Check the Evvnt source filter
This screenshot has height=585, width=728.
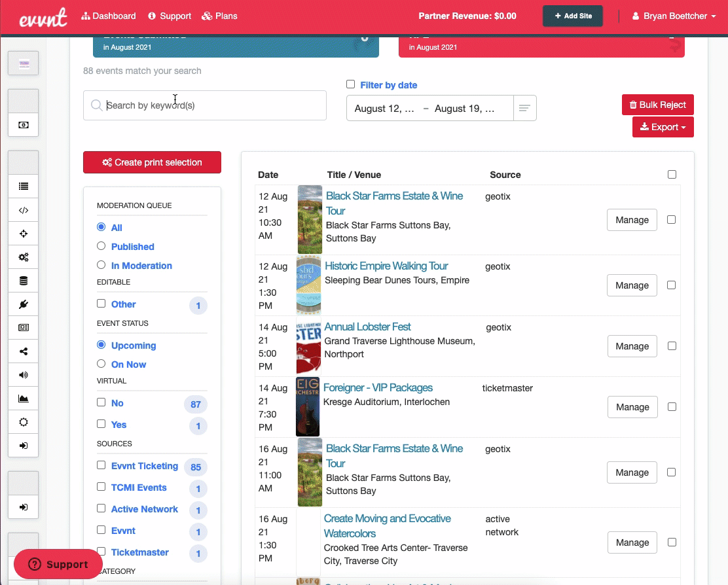pos(101,530)
